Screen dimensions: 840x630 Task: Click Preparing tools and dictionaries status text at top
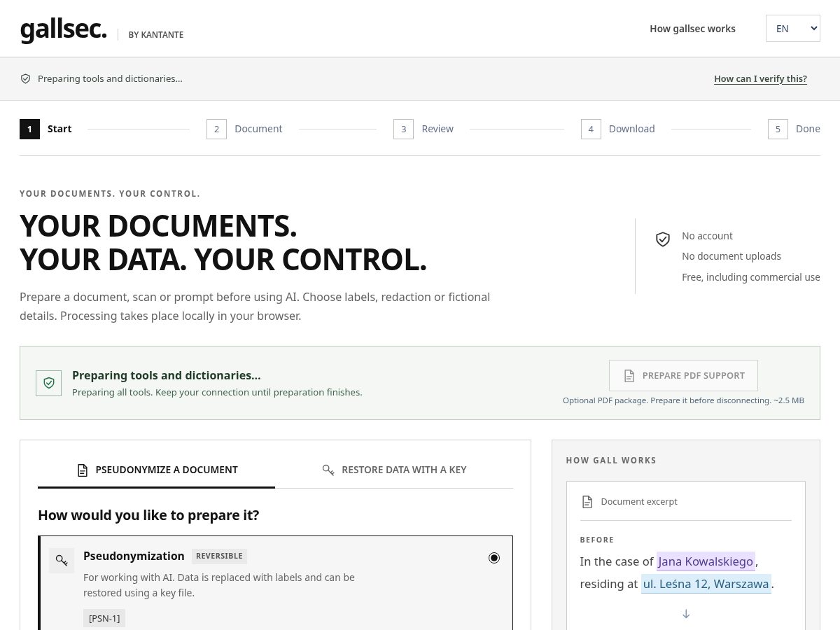click(110, 79)
